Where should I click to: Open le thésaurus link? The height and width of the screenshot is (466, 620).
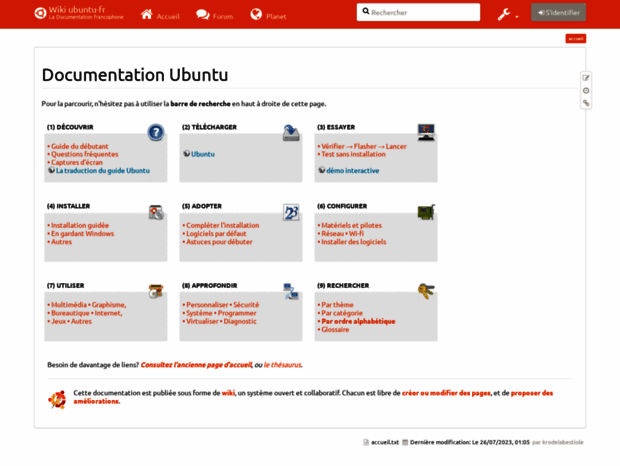point(283,365)
